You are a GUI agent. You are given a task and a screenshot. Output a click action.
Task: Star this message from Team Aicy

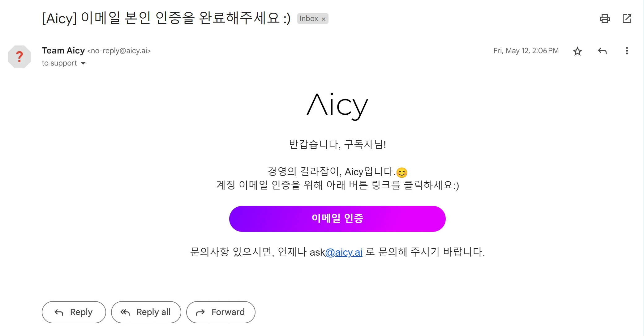pyautogui.click(x=577, y=51)
